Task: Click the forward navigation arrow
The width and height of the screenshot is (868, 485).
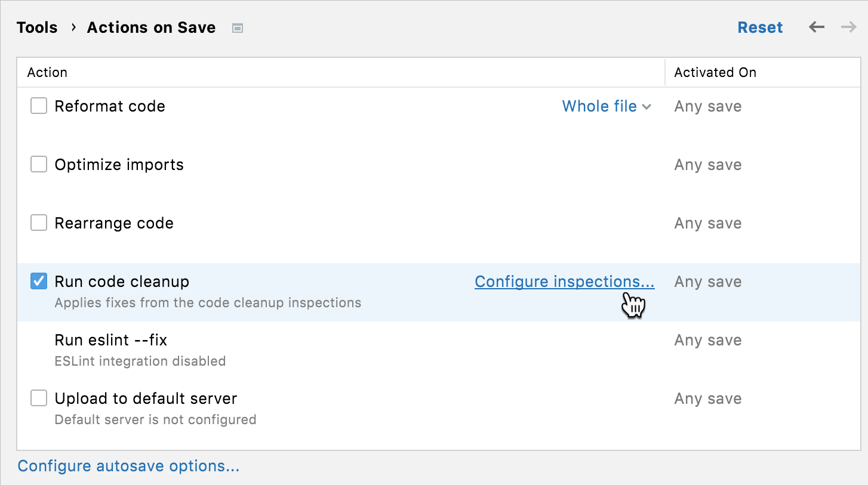Action: 848,27
